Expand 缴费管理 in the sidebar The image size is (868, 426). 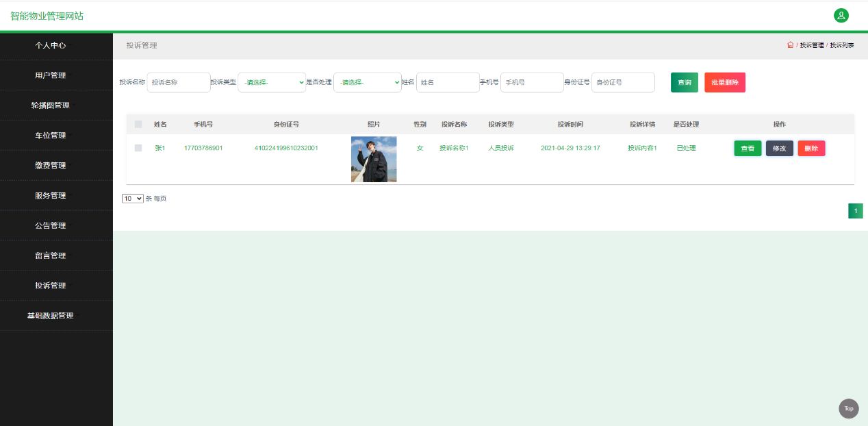(56, 166)
